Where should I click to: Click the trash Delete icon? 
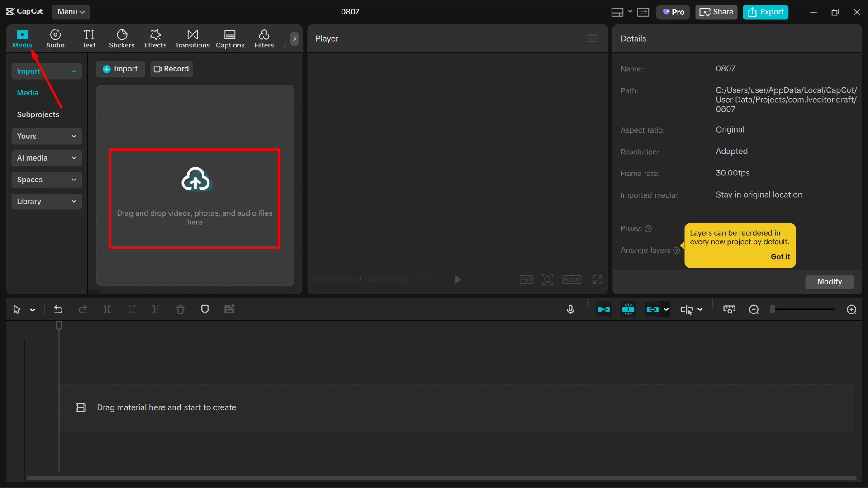click(180, 309)
